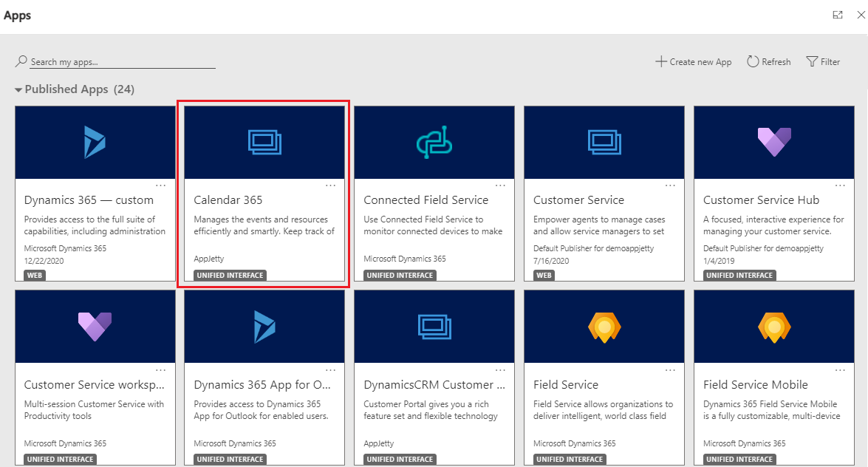Click the Apps panel heading

pos(17,15)
